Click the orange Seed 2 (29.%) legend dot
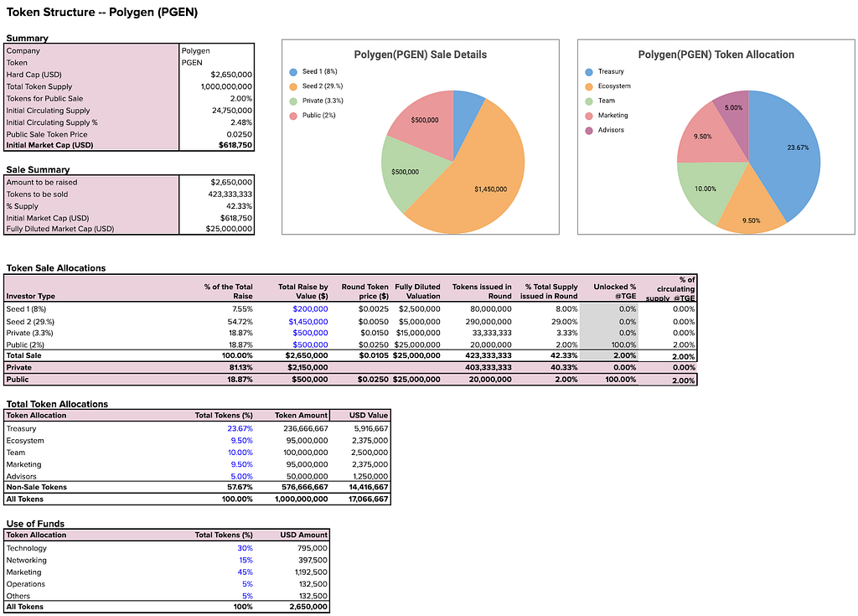 pyautogui.click(x=293, y=86)
